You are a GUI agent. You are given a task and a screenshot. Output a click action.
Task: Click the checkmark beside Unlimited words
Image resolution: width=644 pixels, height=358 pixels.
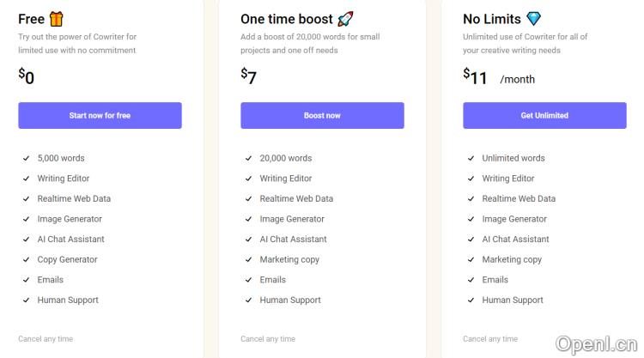tap(471, 158)
